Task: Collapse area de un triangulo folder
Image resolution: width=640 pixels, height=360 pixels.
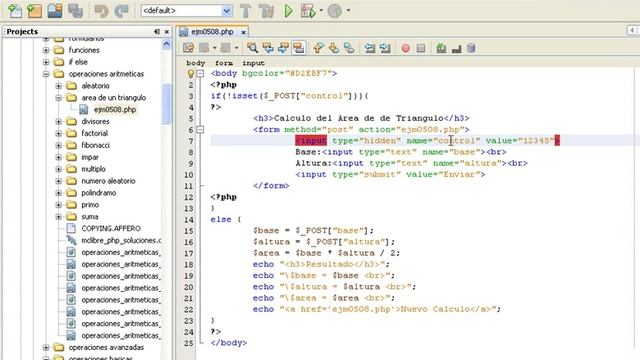Action: 58,98
